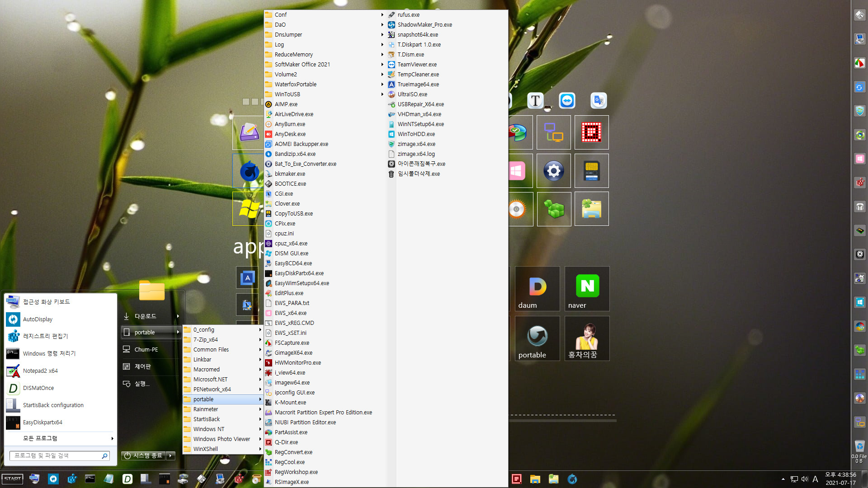Open StartIsBack configuration entry
The height and width of the screenshot is (488, 868).
click(x=61, y=405)
